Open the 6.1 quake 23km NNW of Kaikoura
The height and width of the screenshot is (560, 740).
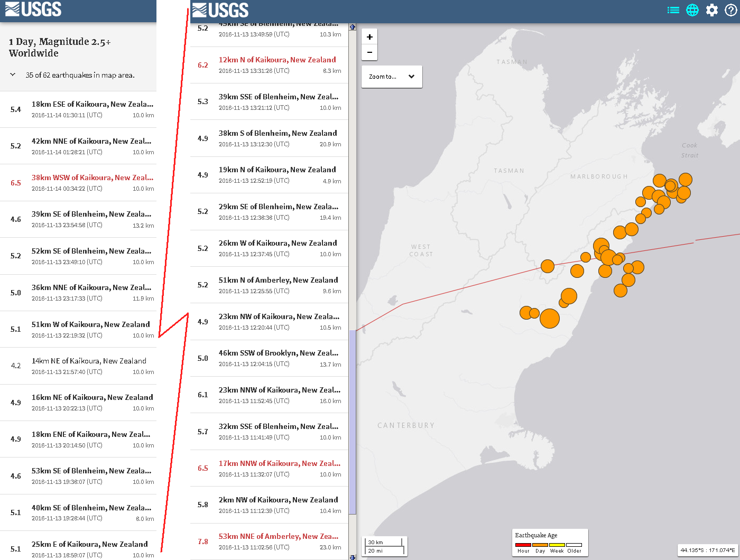(x=269, y=395)
